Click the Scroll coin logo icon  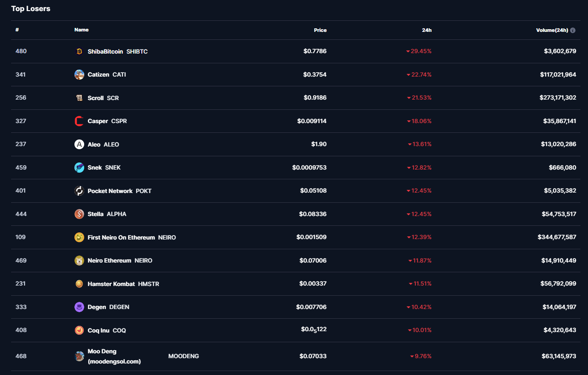tap(79, 98)
